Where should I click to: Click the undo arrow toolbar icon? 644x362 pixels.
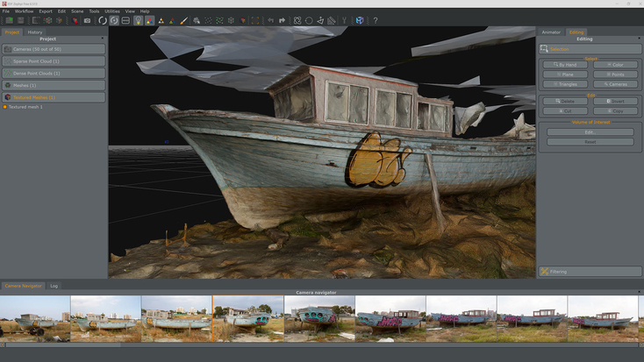[x=271, y=20]
